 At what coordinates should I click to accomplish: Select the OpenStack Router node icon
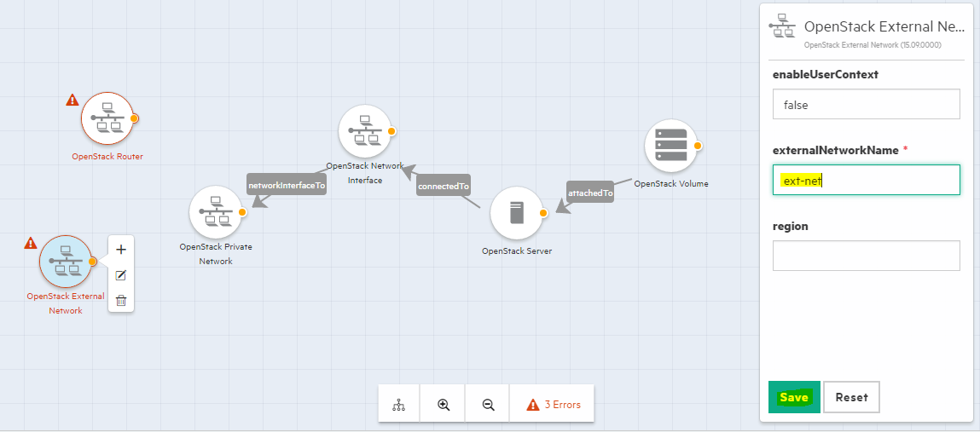point(107,118)
